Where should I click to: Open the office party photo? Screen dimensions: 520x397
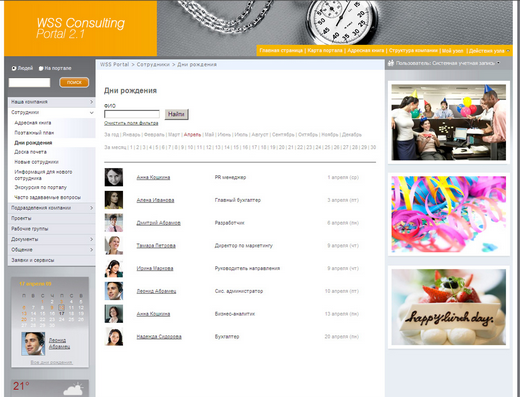[448, 122]
